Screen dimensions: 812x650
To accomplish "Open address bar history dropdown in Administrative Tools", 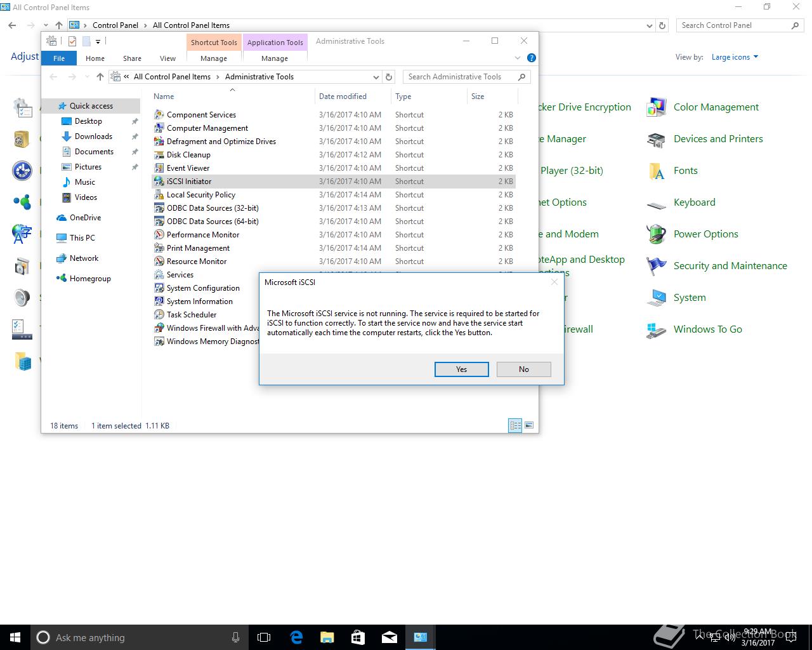I will tap(376, 77).
